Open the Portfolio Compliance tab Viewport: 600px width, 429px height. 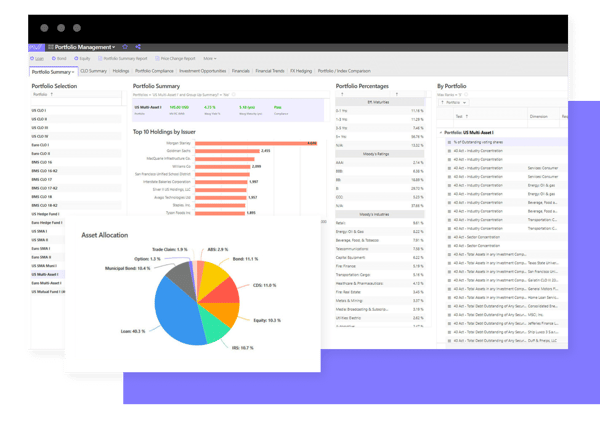[169, 72]
